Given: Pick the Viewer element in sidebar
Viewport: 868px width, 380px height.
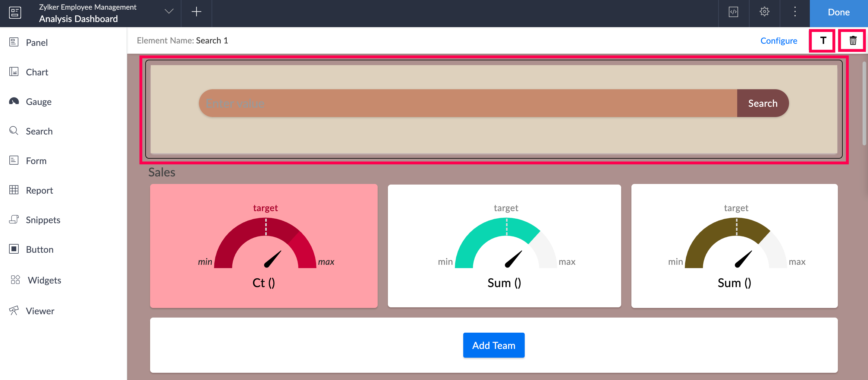Looking at the screenshot, I should [40, 311].
